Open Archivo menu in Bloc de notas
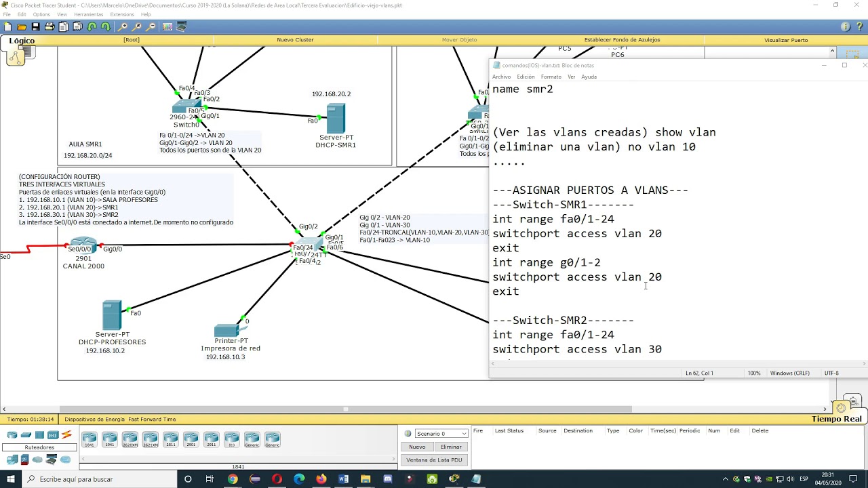Image resolution: width=868 pixels, height=488 pixels. (501, 77)
